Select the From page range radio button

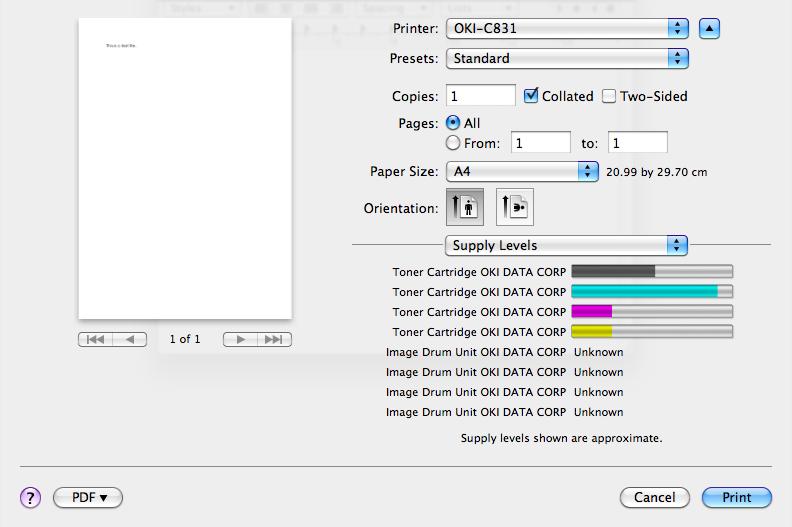tap(453, 143)
